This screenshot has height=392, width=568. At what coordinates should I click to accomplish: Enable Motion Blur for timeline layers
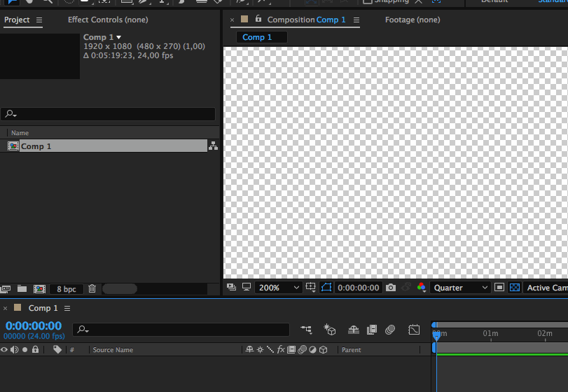pos(391,329)
